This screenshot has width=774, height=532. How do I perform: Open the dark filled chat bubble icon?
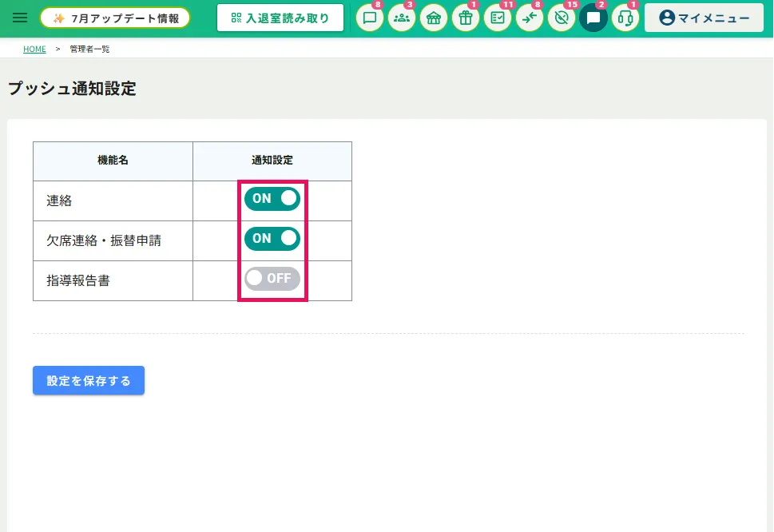593,18
